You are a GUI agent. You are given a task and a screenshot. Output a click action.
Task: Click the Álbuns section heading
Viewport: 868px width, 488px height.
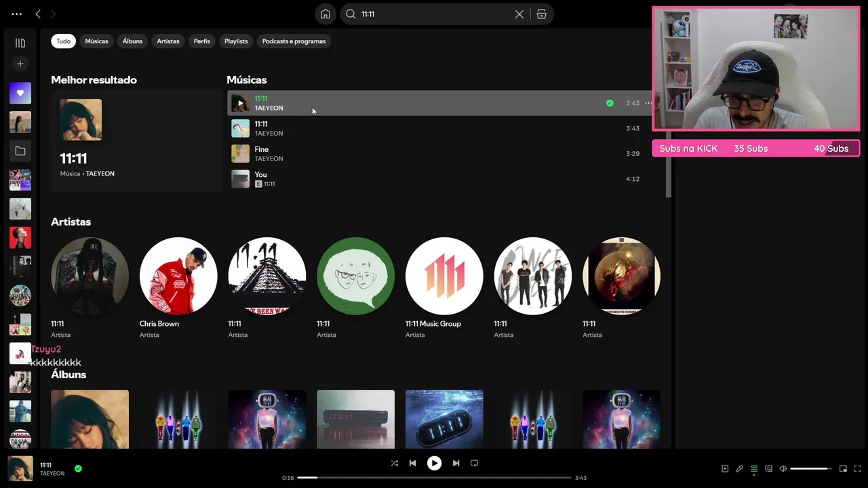coord(68,374)
